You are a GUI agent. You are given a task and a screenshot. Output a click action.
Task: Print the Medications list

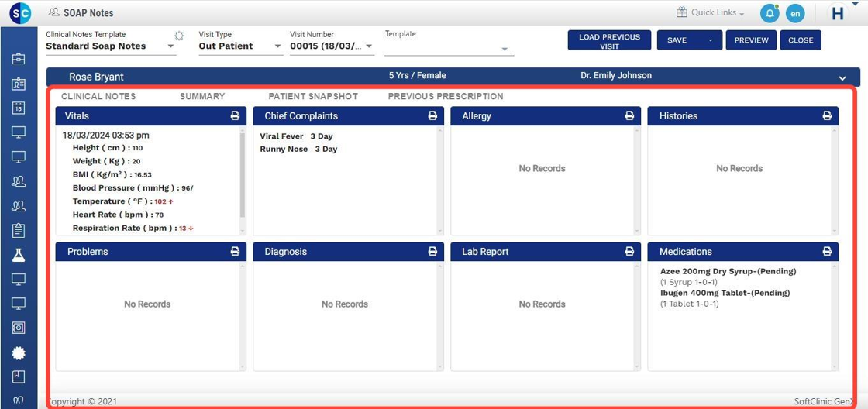tap(827, 252)
